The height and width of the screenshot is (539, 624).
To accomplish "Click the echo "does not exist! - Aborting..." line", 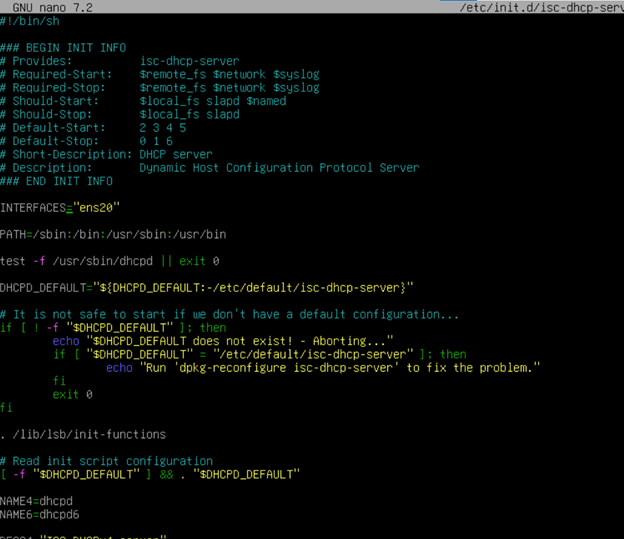I will [223, 341].
